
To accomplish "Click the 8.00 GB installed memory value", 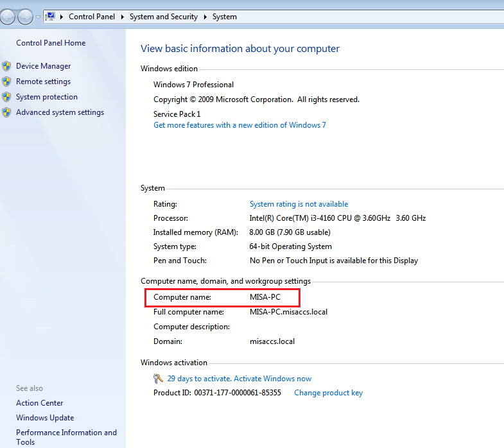I will (290, 232).
